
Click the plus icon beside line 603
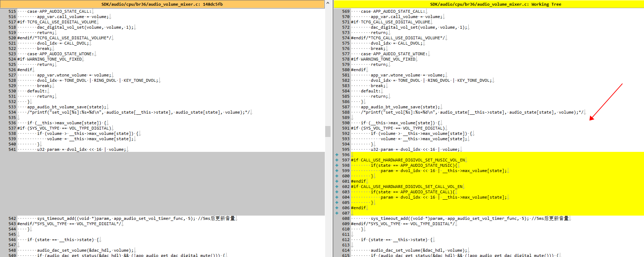tap(337, 192)
